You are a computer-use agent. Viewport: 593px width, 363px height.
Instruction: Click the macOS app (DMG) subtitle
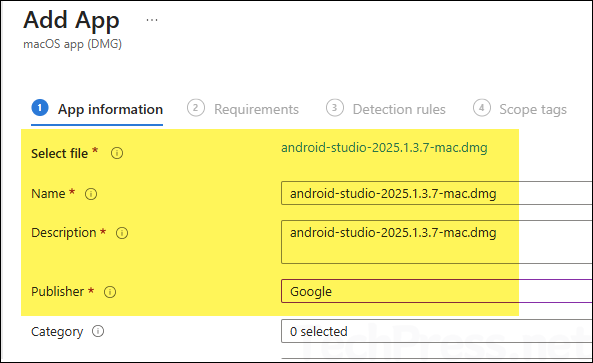click(73, 44)
